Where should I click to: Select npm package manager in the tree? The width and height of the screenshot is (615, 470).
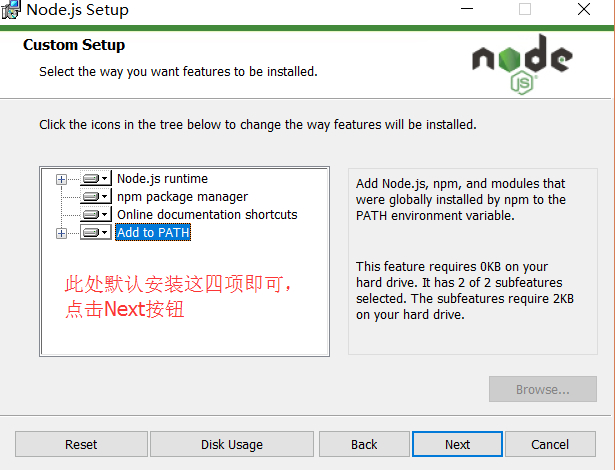[182, 197]
